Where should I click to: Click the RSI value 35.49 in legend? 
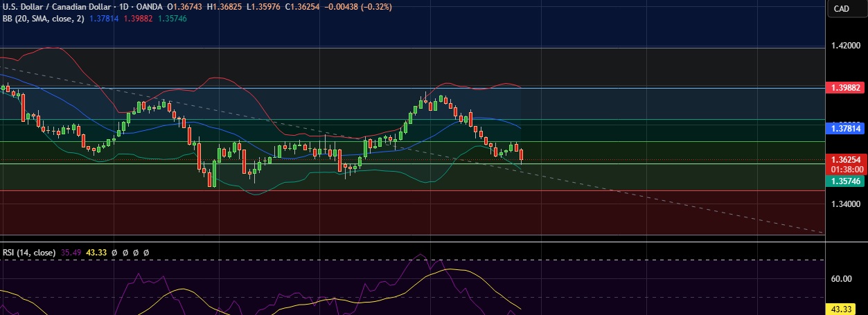[x=71, y=253]
